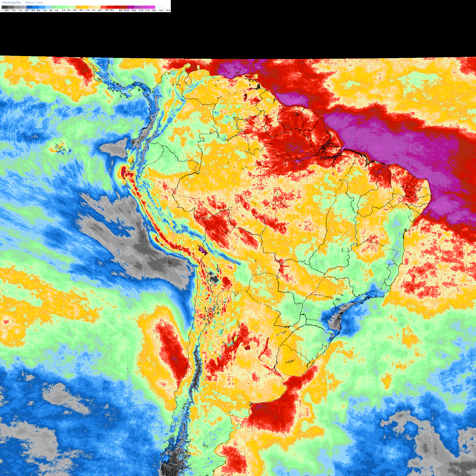This screenshot has width=476, height=476.
Task: Click the 11.0 legend value
Action: (x=141, y=10)
